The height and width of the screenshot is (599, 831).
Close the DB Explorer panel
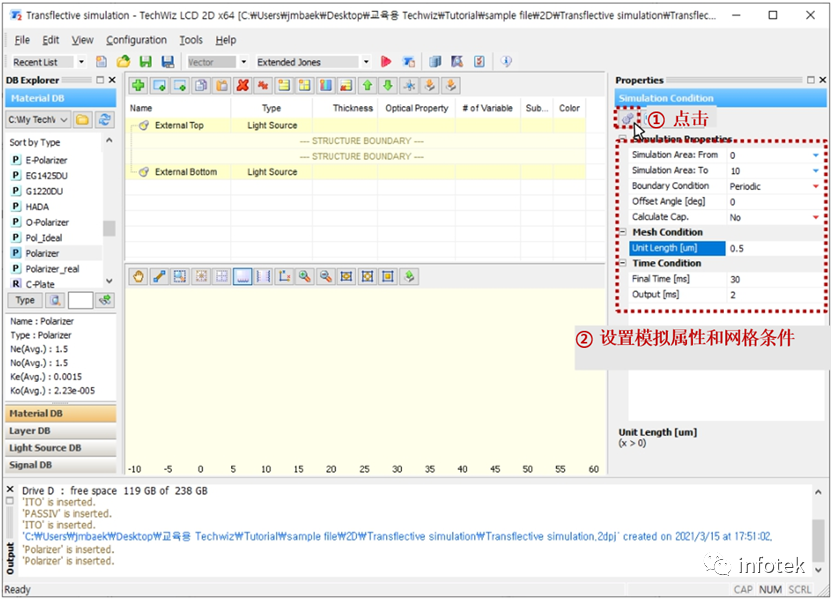(x=112, y=80)
